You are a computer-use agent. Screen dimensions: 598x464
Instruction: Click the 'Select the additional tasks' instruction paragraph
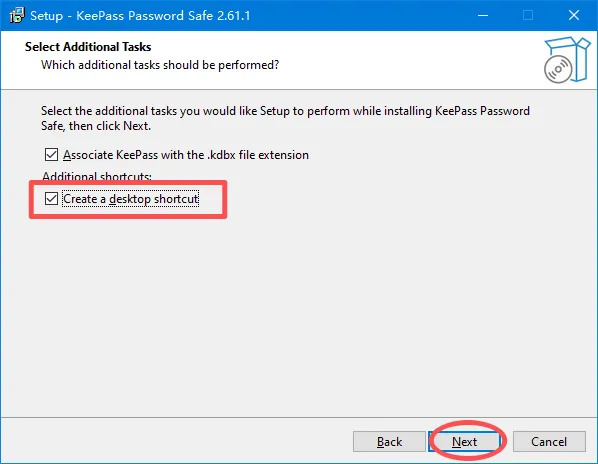(x=285, y=118)
